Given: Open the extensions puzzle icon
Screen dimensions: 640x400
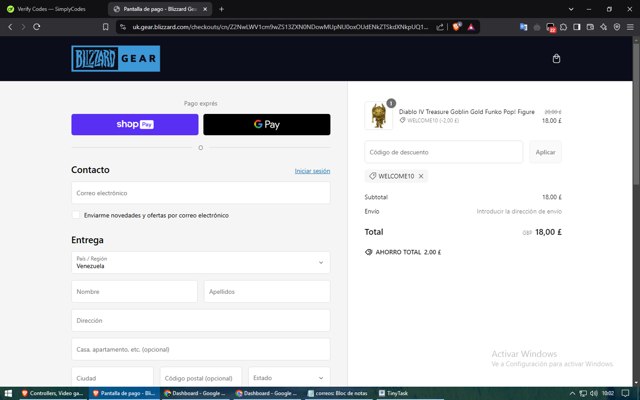Looking at the screenshot, I should tap(564, 27).
